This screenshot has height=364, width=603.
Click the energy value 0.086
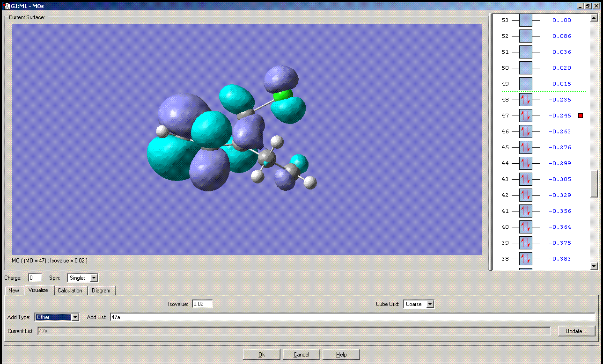click(x=562, y=36)
